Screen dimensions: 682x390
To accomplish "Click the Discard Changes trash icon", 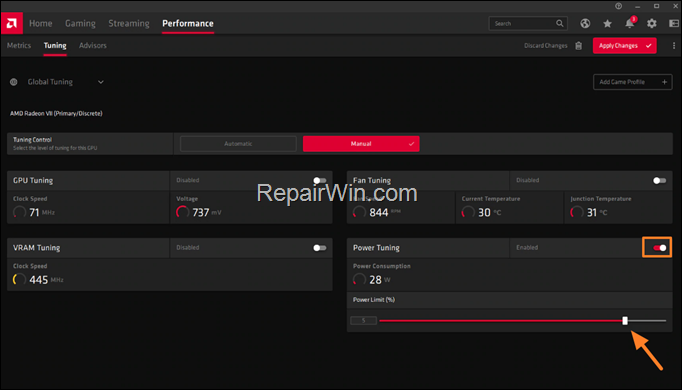I will click(578, 46).
